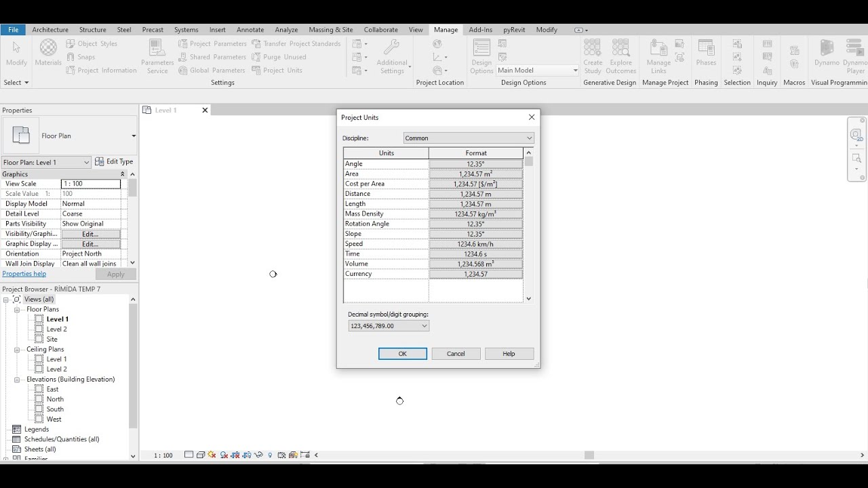
Task: Open the Snaps settings
Action: [x=81, y=57]
